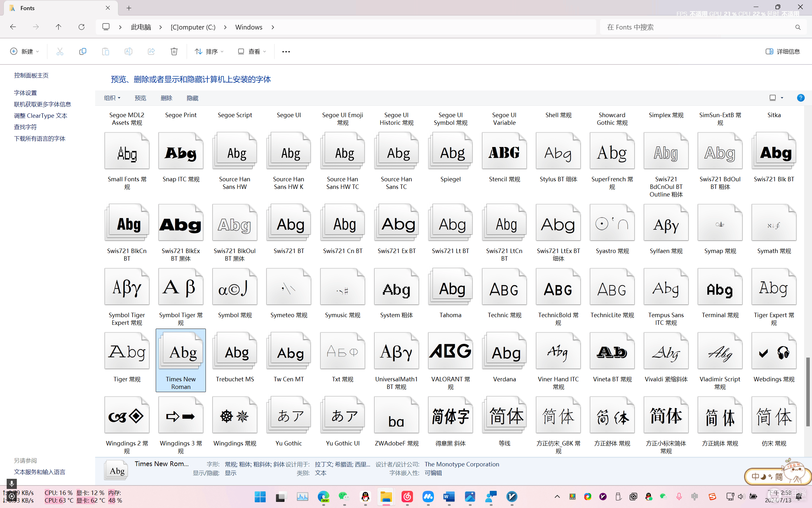Open a new tab with plus button
Screen dimensions: 812x508
tap(129, 8)
